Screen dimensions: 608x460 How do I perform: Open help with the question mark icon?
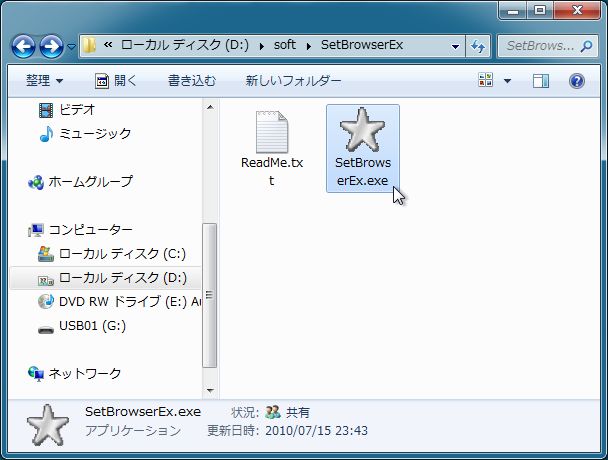[577, 81]
